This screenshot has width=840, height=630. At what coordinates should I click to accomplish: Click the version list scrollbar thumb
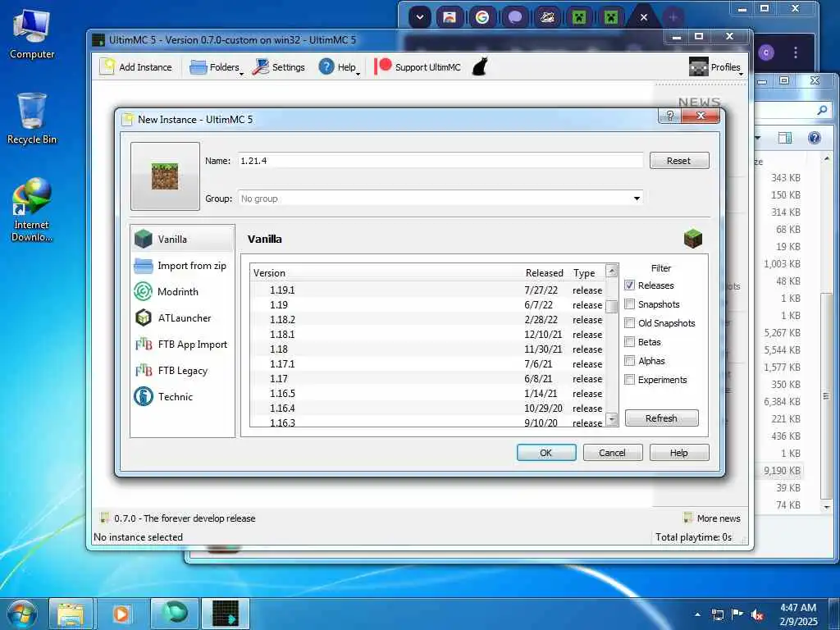(x=612, y=307)
